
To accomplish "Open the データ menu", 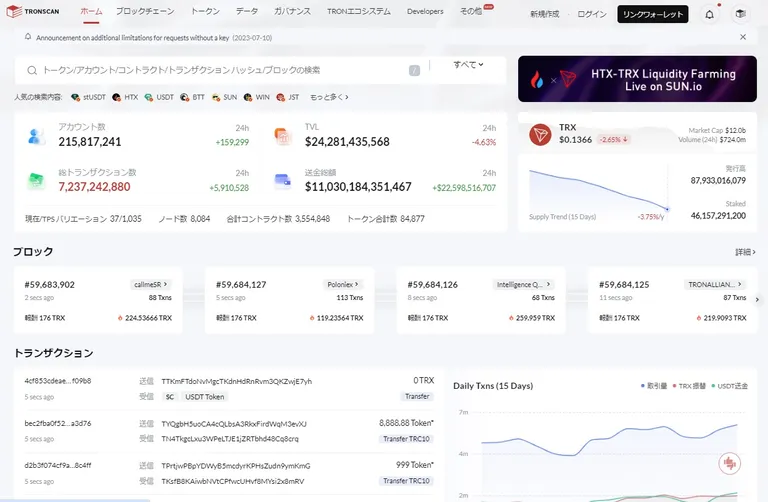I will click(247, 11).
